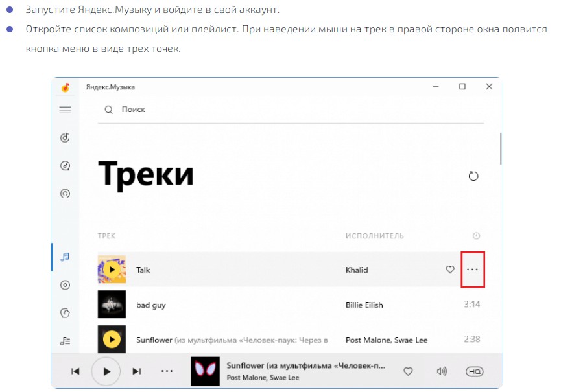Open the albums disc icon in sidebar
572x392 pixels.
[65, 285]
